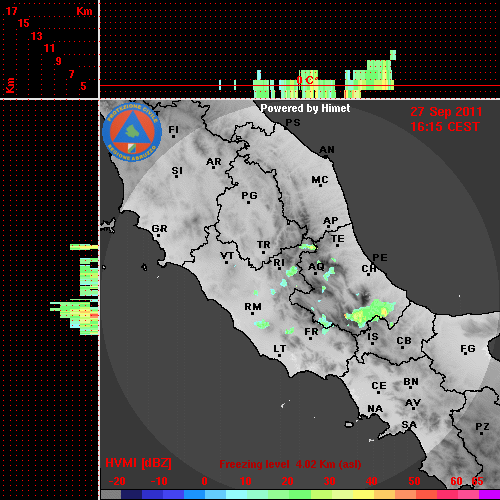Click the Protezione Civile Abruzzo logo
Viewport: 500px width, 500px height.
(132, 132)
